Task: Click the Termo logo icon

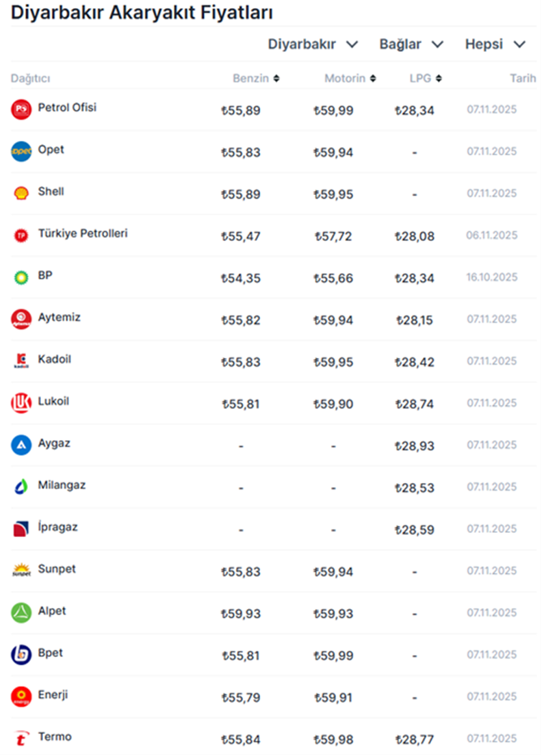Action: [21, 738]
